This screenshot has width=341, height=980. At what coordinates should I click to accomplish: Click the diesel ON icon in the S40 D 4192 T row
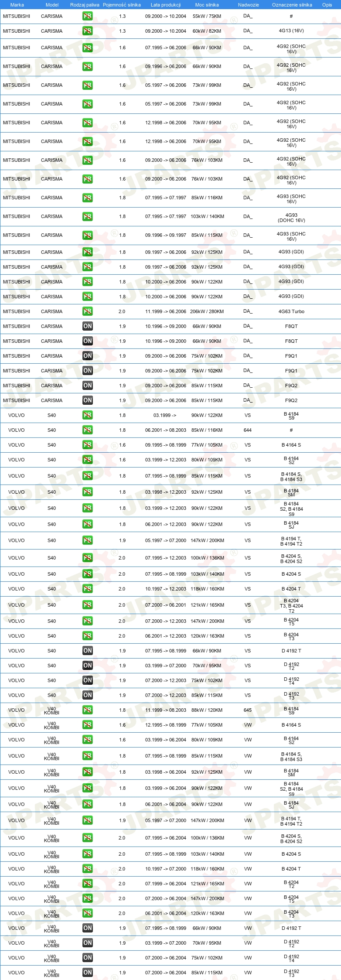pyautogui.click(x=87, y=651)
